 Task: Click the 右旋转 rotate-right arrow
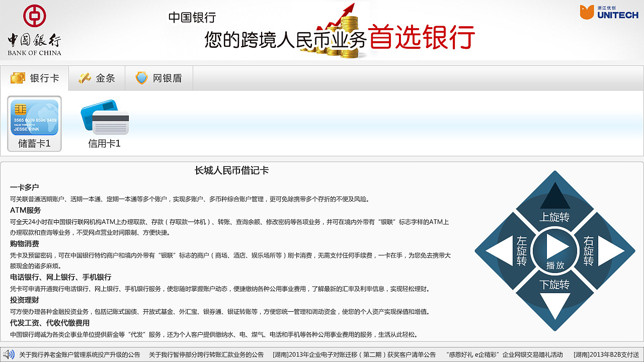pos(601,251)
